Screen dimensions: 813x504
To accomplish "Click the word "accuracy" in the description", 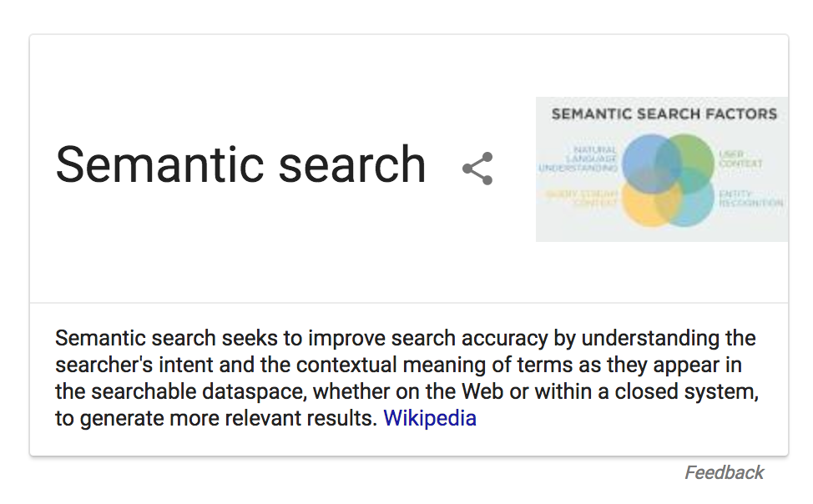I will tap(504, 338).
